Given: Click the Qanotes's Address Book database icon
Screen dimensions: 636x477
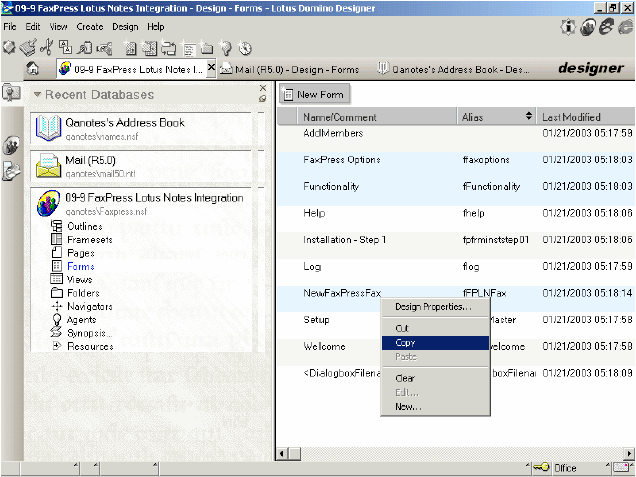Looking at the screenshot, I should click(x=48, y=128).
